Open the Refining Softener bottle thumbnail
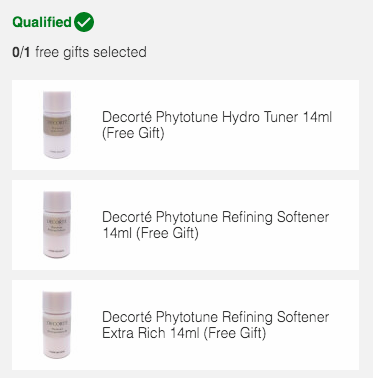373x378 pixels. tap(57, 225)
